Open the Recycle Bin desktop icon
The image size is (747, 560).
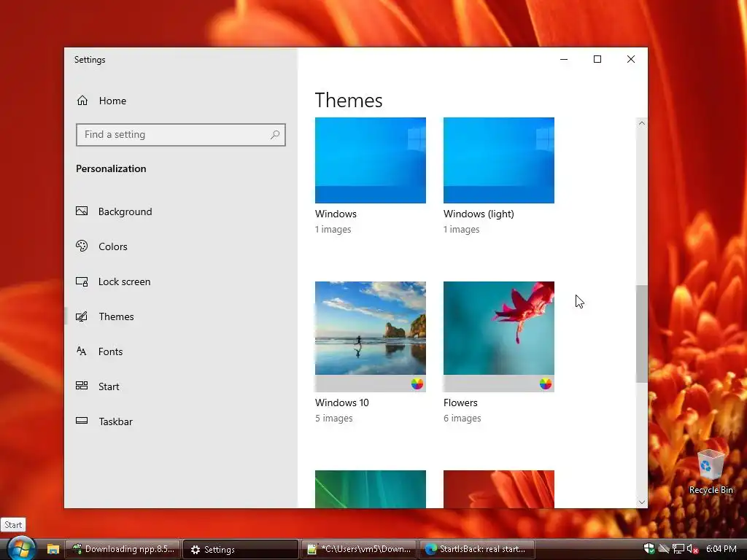tap(711, 472)
